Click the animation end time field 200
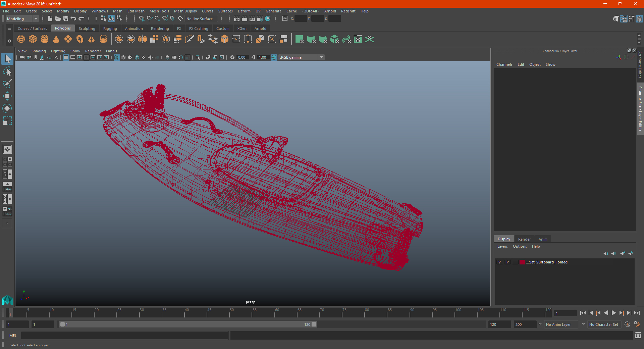644x349 pixels. click(x=525, y=325)
